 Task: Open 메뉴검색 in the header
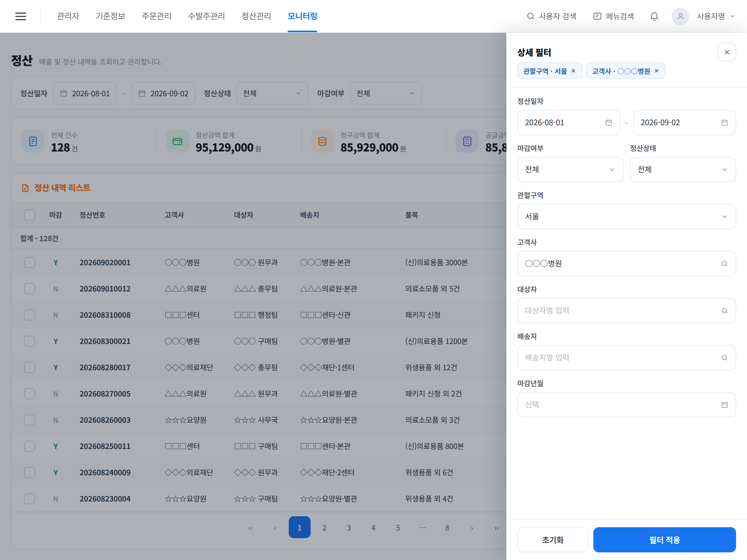coord(614,16)
